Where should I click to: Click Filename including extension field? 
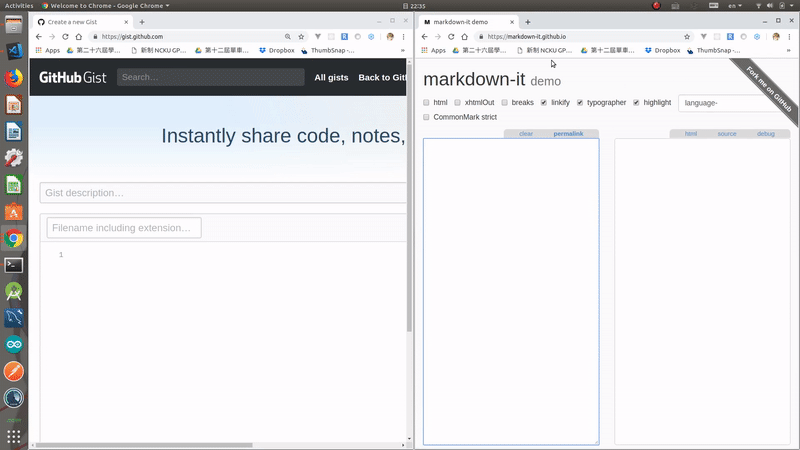tap(124, 228)
